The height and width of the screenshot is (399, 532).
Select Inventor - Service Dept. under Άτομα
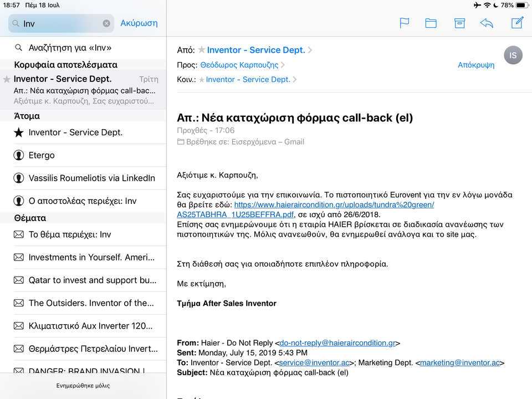pyautogui.click(x=83, y=132)
